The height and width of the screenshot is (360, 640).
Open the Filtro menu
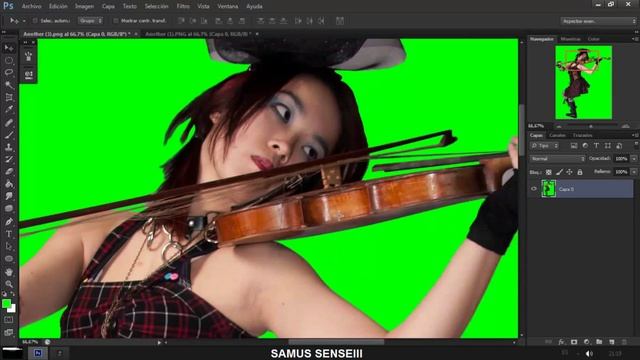pyautogui.click(x=183, y=7)
